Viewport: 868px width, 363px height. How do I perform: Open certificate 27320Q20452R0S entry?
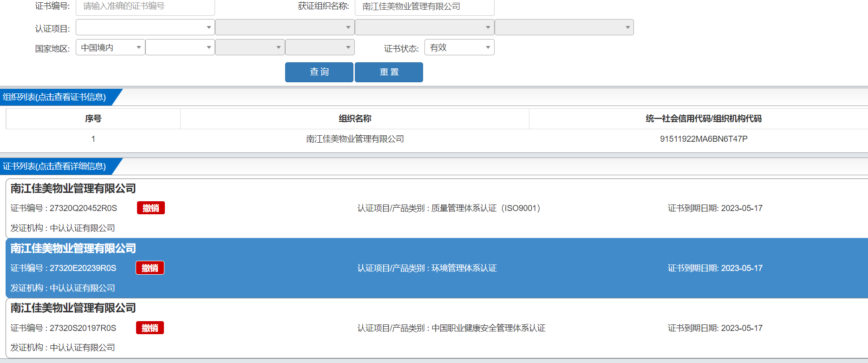tap(437, 208)
